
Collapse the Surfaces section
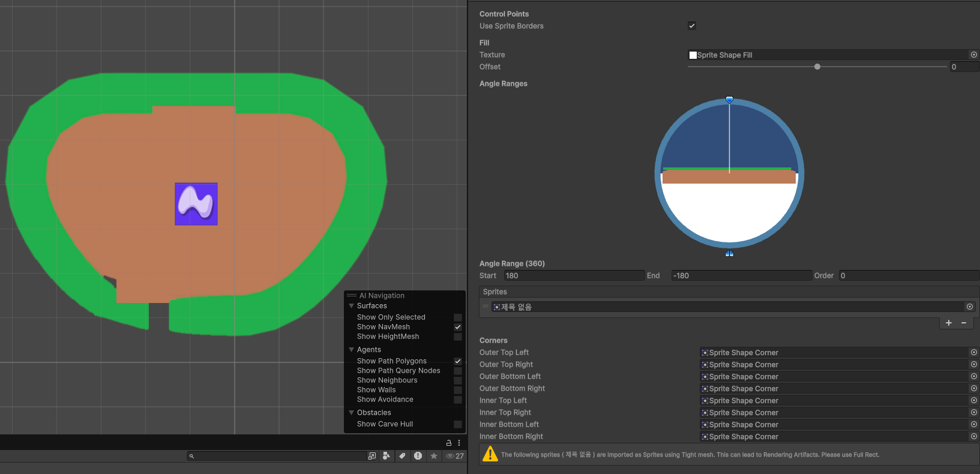pos(352,306)
